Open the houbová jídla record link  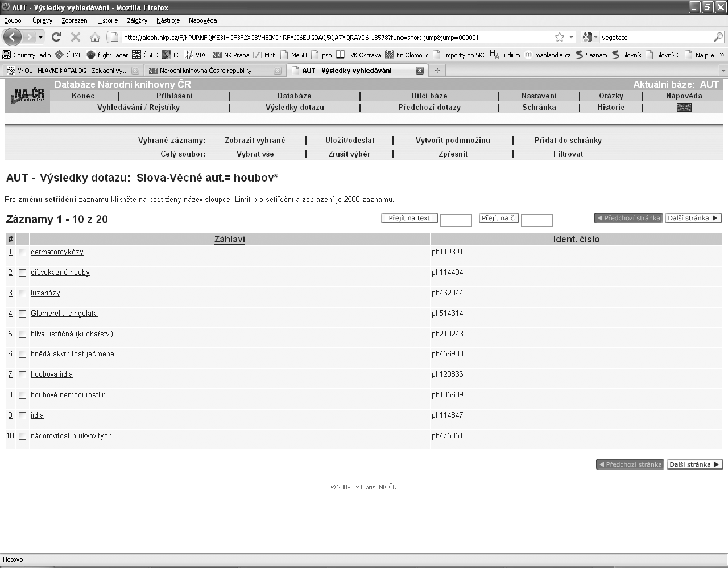click(52, 374)
